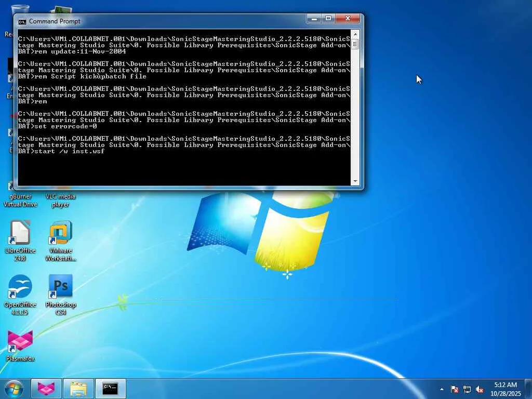
Task: Launch the VMware Workstation shortcut
Action: pyautogui.click(x=60, y=240)
